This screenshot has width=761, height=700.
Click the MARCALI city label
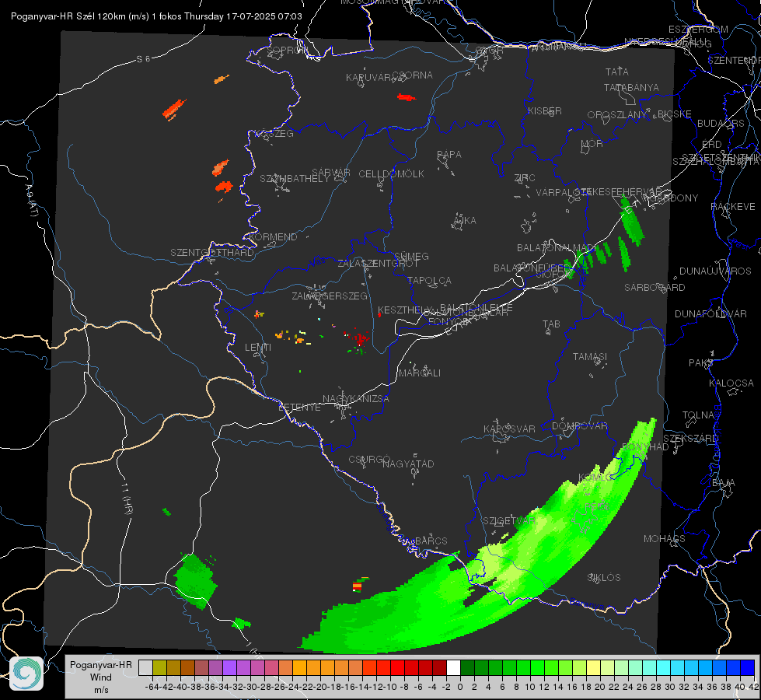click(x=419, y=373)
